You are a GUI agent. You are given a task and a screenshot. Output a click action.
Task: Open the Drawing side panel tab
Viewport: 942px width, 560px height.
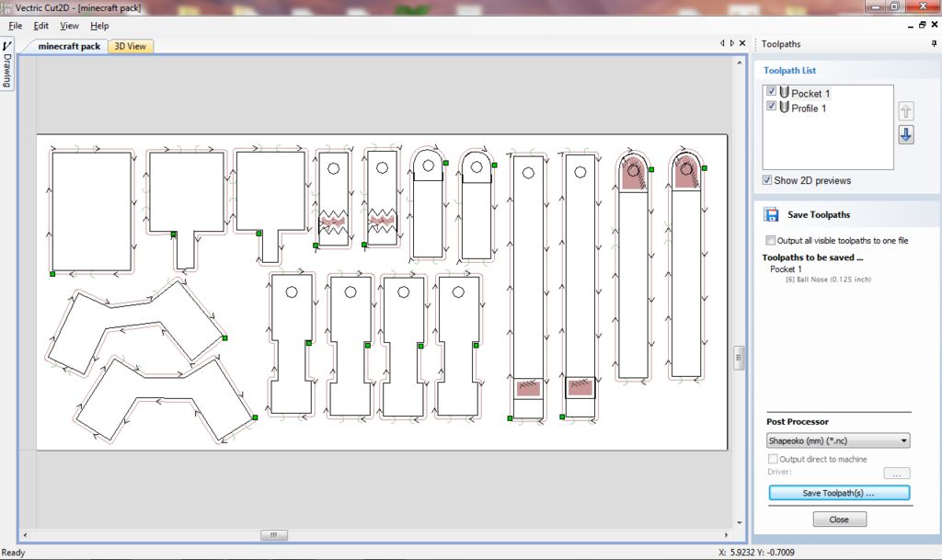[7, 64]
